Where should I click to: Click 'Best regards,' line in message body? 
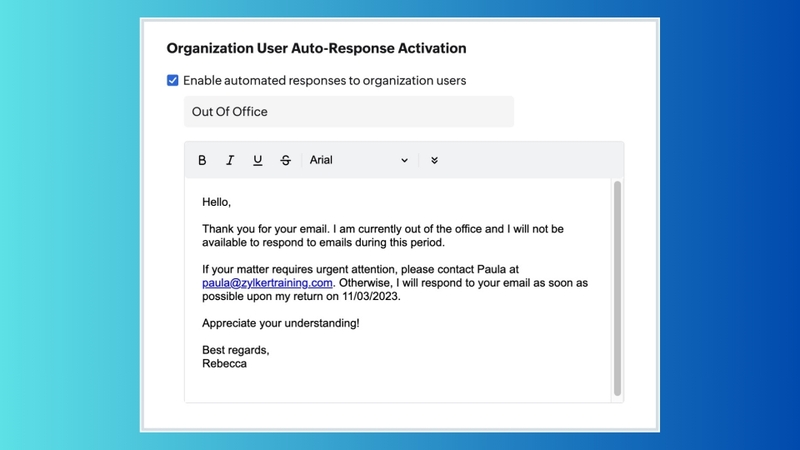pyautogui.click(x=236, y=350)
